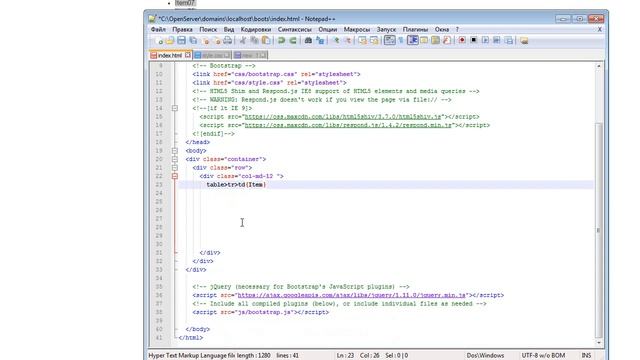Open the Файл menu
640x360 pixels.
158,29
